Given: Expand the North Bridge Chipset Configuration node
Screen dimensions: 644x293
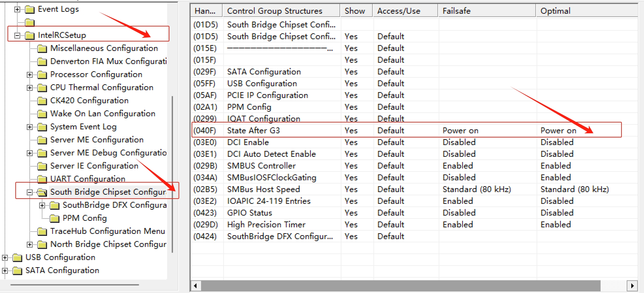Looking at the screenshot, I should pos(30,245).
